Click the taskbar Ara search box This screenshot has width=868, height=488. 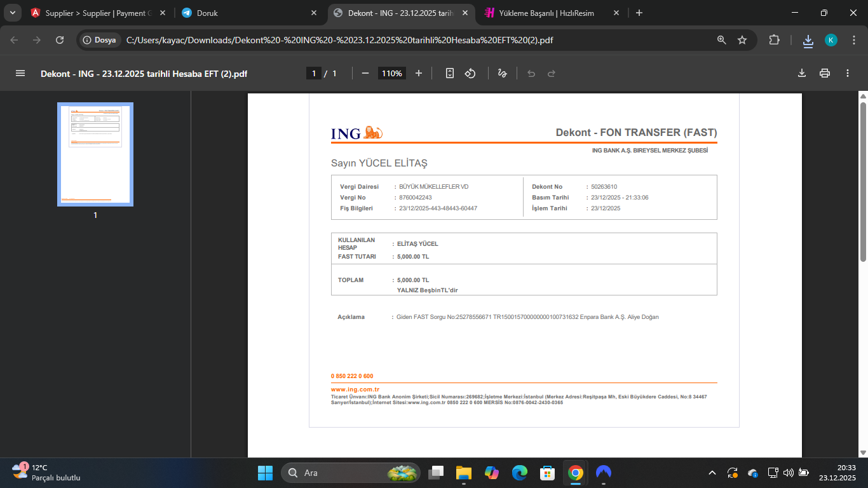click(x=351, y=473)
